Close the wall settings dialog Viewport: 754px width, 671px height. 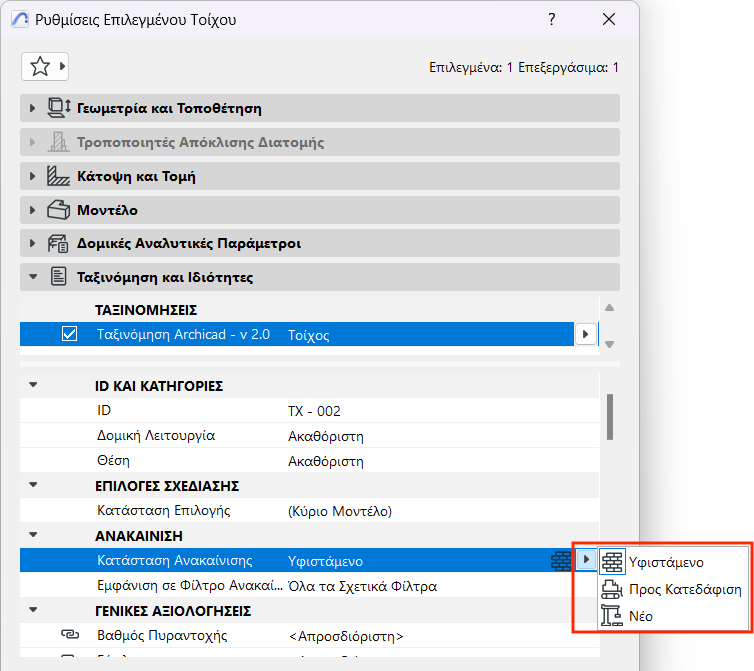click(609, 19)
